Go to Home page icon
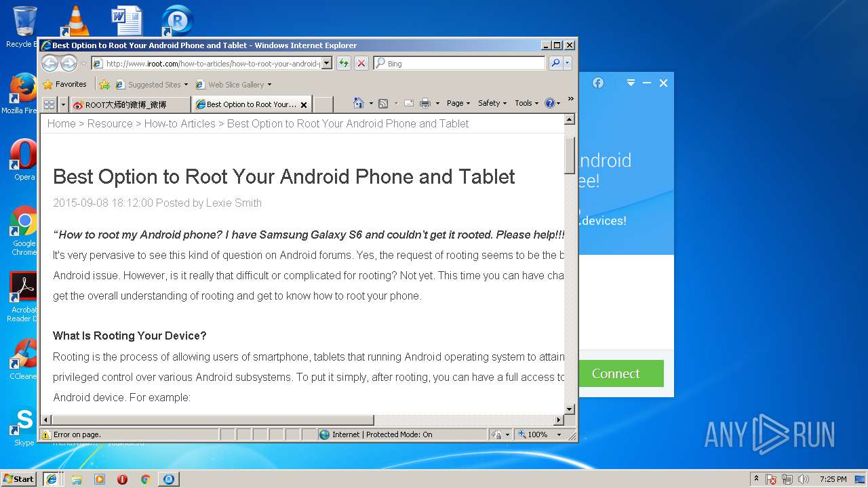The width and height of the screenshot is (868, 488). click(359, 103)
